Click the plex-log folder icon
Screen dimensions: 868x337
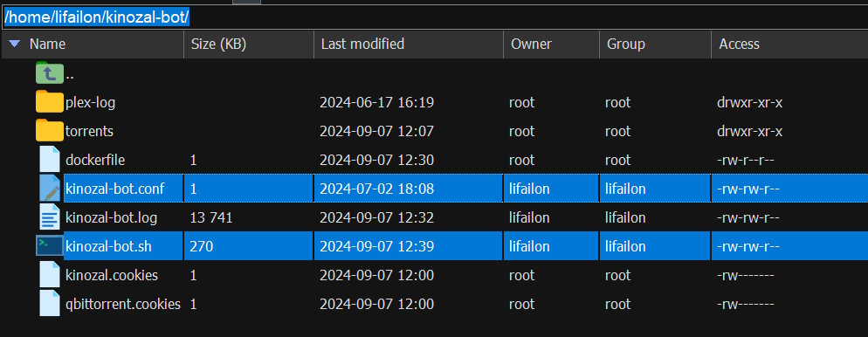click(x=50, y=102)
